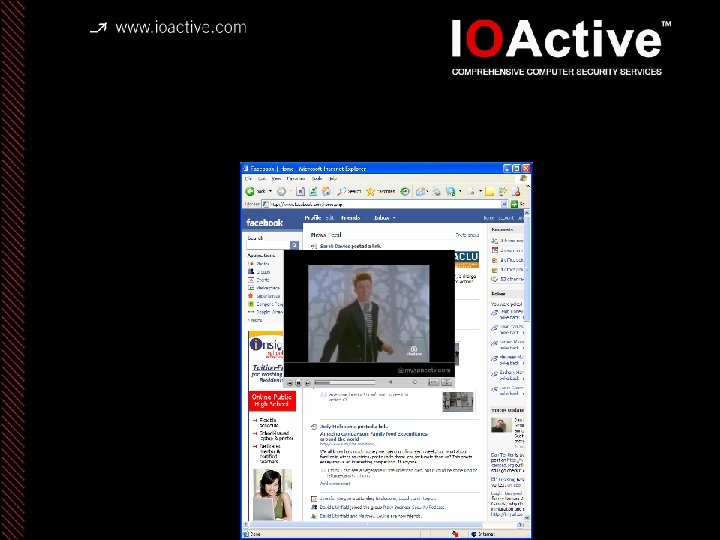Click the fast-forward button on video player
720x540 pixels.
(308, 382)
